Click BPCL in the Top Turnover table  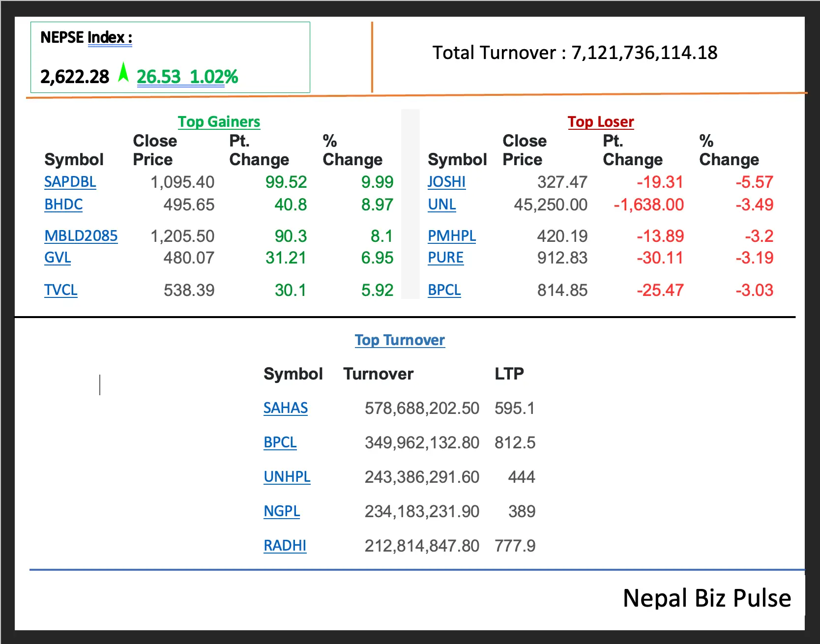coord(280,442)
